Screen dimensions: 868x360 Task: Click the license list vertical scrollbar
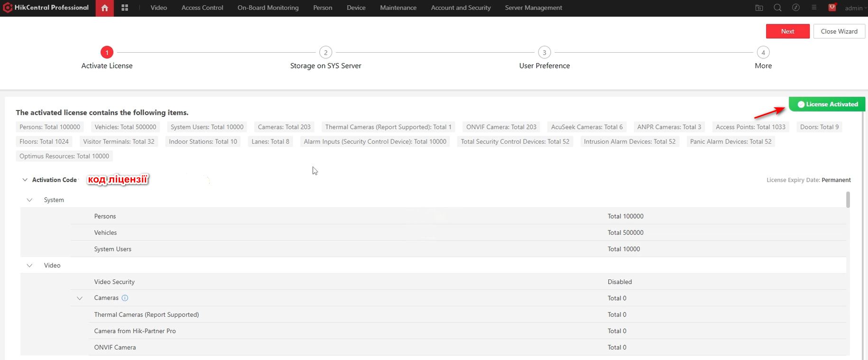point(848,200)
